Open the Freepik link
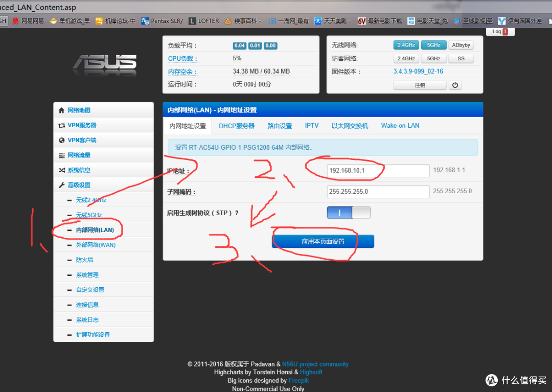552x392 pixels. point(298,380)
